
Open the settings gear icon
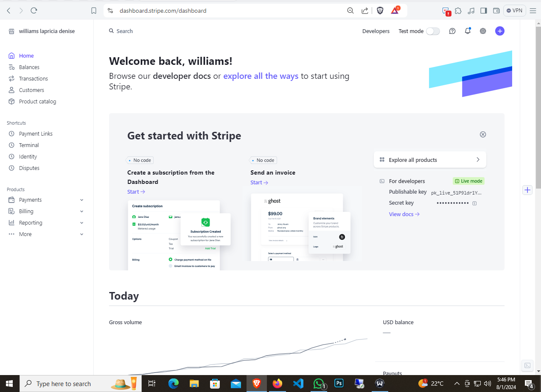pos(483,31)
